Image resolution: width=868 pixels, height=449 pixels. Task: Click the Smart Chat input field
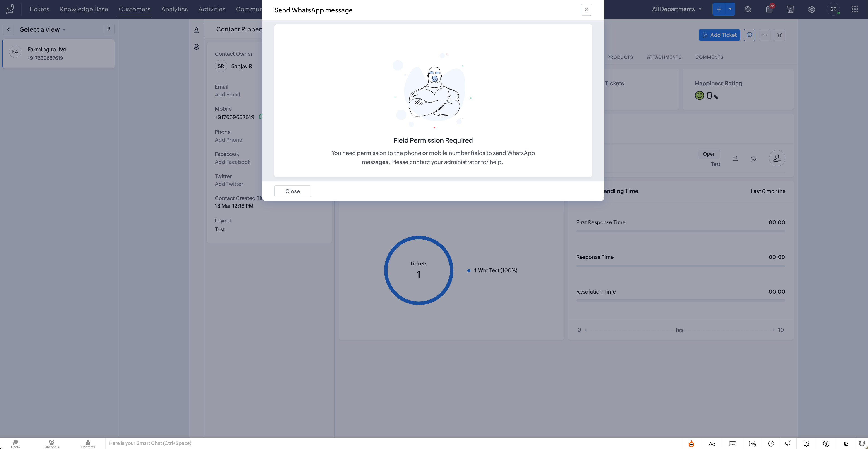pyautogui.click(x=393, y=443)
